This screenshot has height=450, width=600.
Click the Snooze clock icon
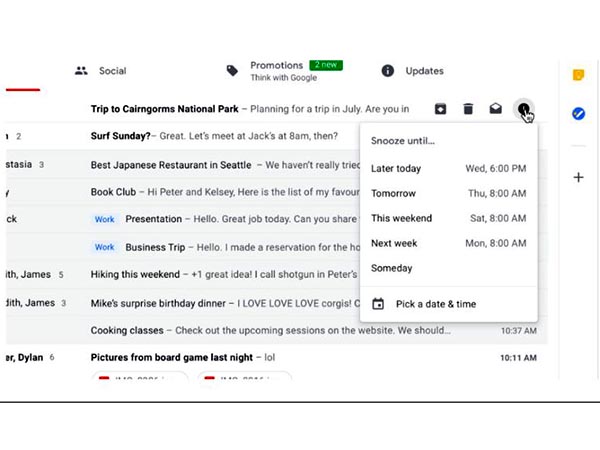click(523, 110)
